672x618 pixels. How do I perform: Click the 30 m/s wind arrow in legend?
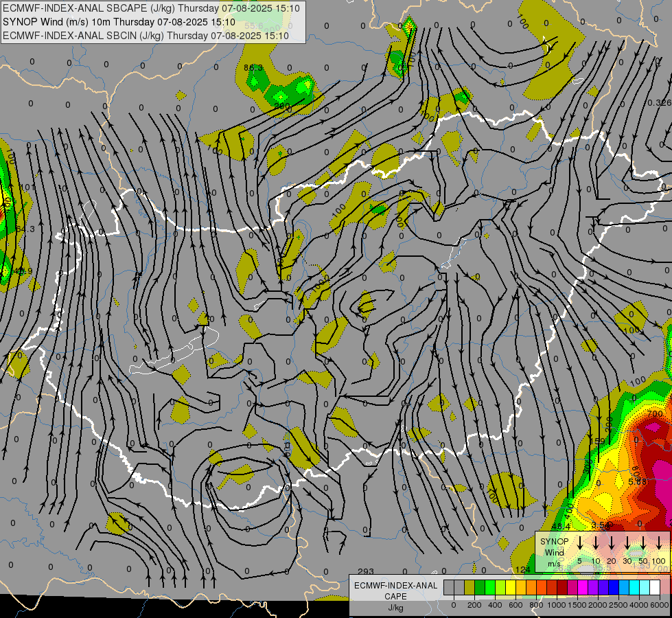[x=627, y=543]
